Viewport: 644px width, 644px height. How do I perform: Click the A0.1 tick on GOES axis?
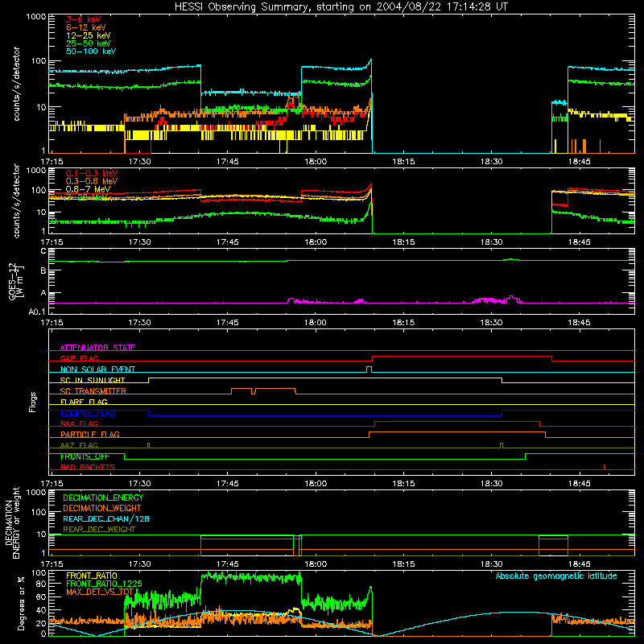tap(37, 312)
